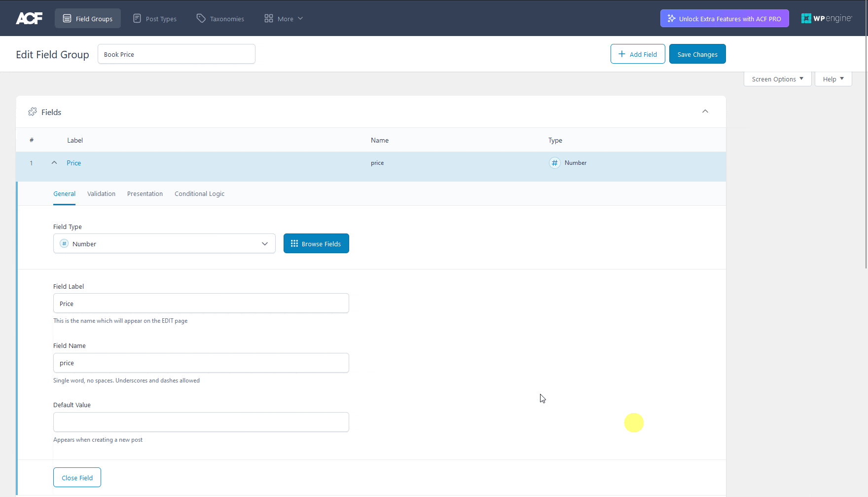Screen dimensions: 868x497
Task: Expand the Help dropdown
Action: coord(832,78)
